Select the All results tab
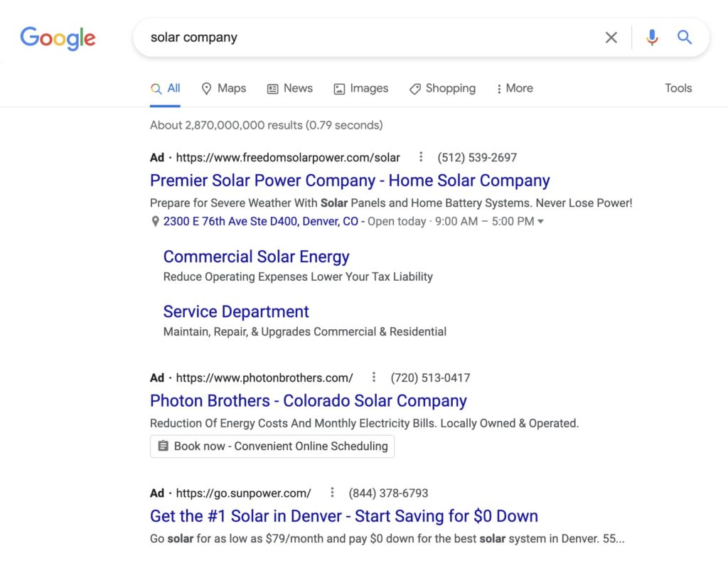 click(x=165, y=88)
